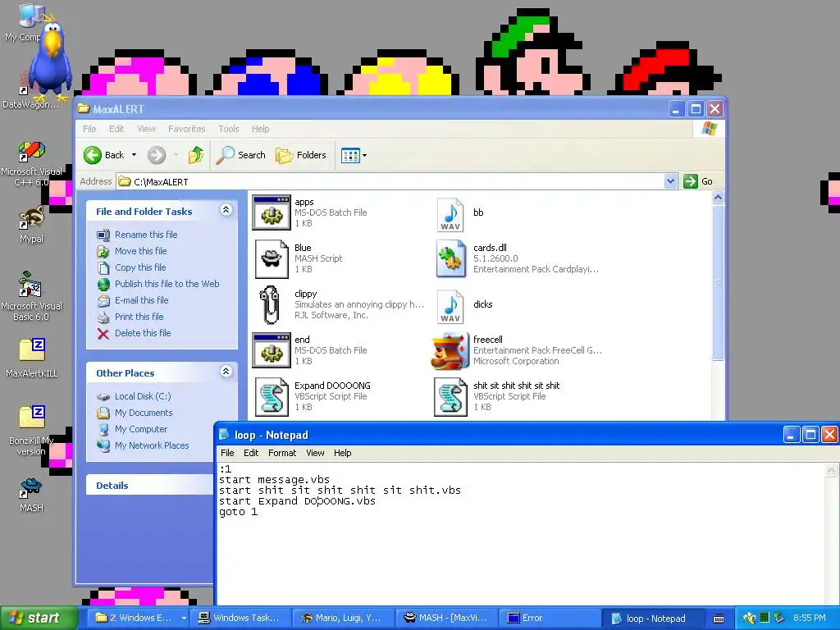Click Print this file link

coord(139,317)
